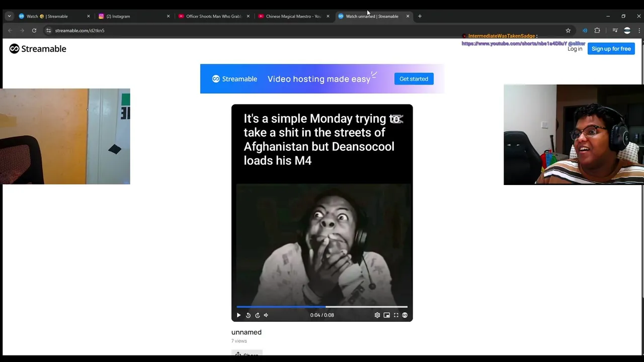Toggle picture-in-picture mode on player
This screenshot has height=362, width=644.
click(x=386, y=315)
